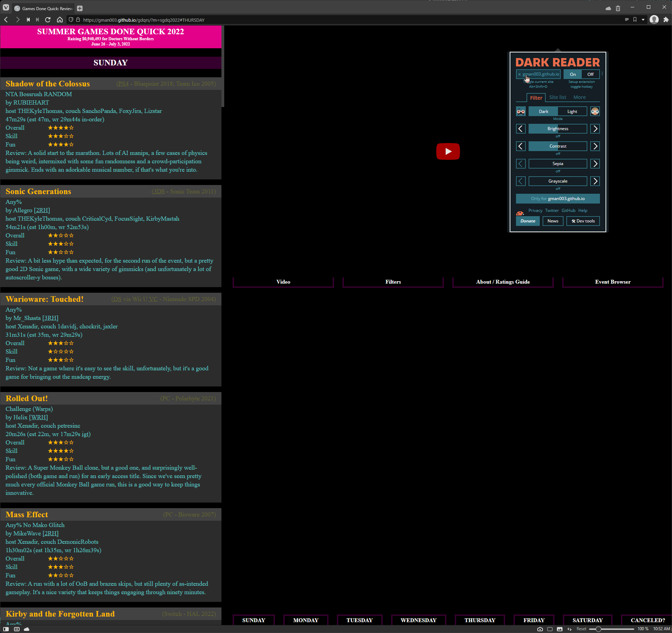Open the cloud sync icon near tab bar
Image resolution: width=672 pixels, height=633 pixels.
click(608, 8)
